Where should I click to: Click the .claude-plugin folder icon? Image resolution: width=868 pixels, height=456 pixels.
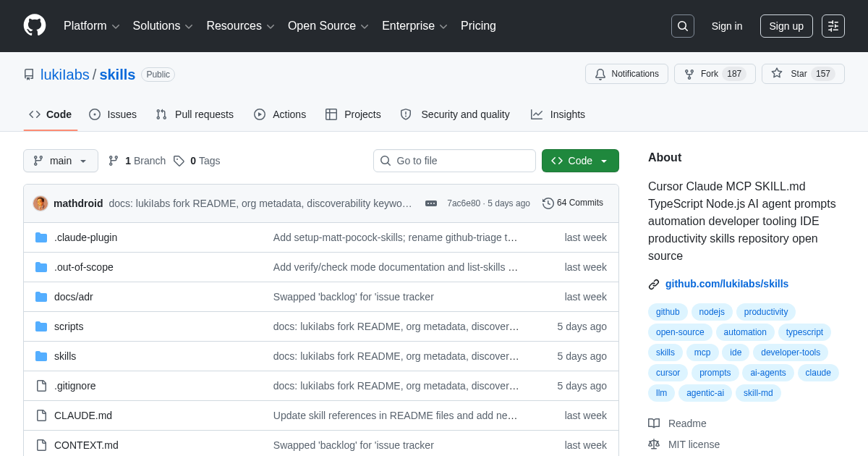[x=41, y=237]
